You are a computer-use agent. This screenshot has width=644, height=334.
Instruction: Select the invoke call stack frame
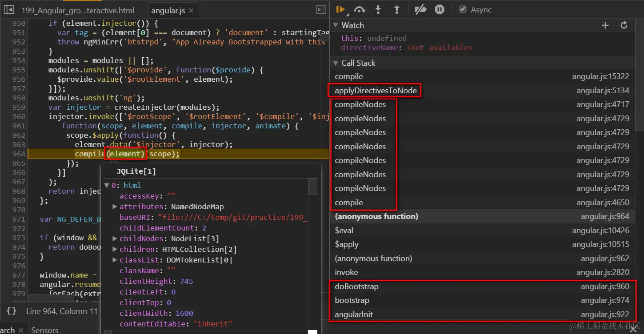coord(482,272)
